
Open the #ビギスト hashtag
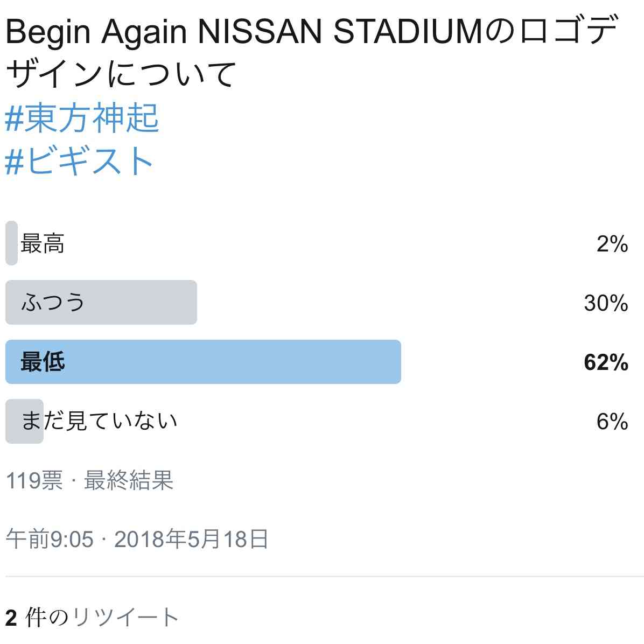pyautogui.click(x=79, y=162)
